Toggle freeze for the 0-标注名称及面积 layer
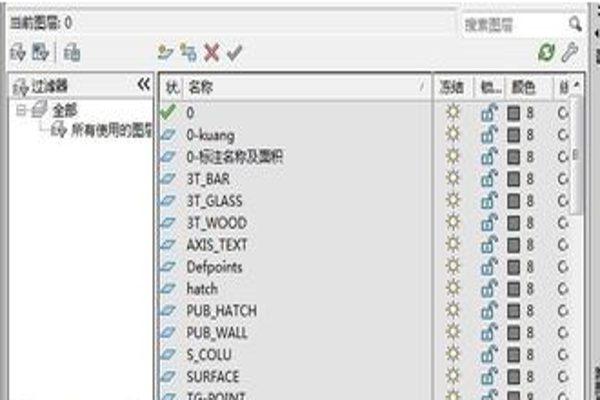600x400 pixels. (x=453, y=157)
